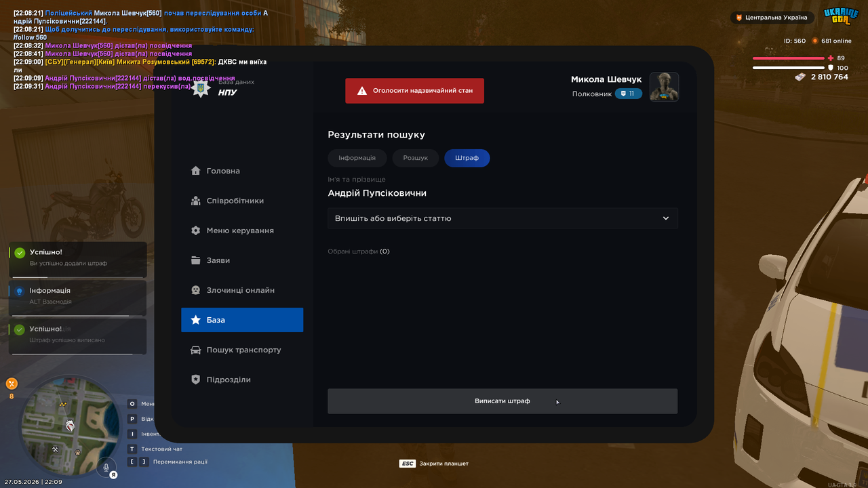Click the player marker on minimap
This screenshot has height=488, width=868.
click(x=69, y=426)
